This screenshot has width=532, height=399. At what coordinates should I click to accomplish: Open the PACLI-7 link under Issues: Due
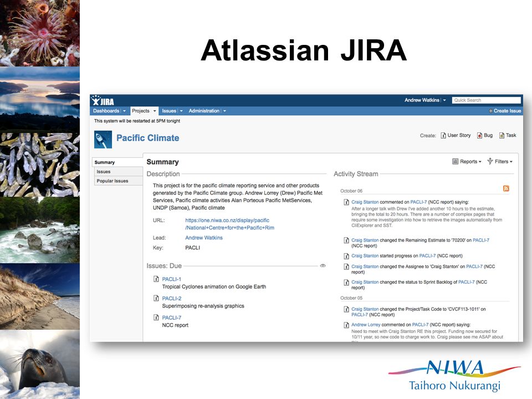coord(172,318)
